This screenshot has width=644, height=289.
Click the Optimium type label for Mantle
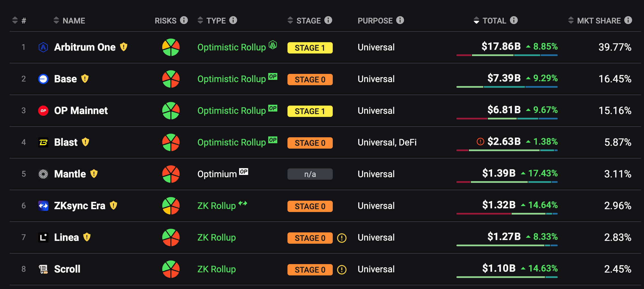(217, 174)
